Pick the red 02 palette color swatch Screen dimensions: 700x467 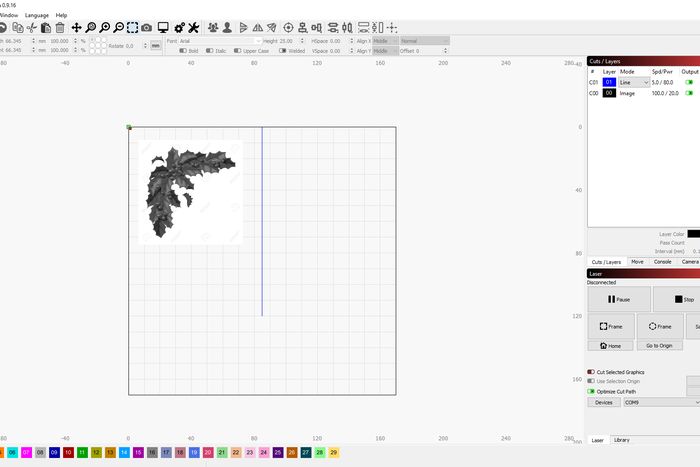[x=3, y=453]
